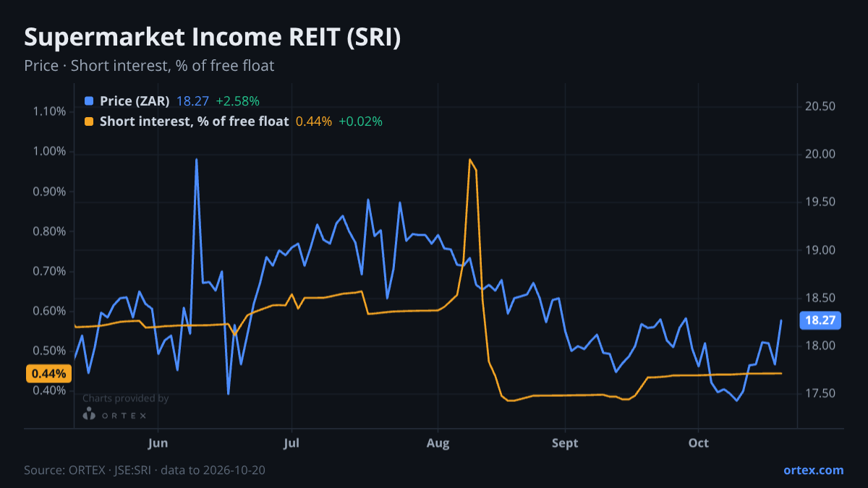Click the +2.58% price change value
This screenshot has height=488, width=868.
237,101
